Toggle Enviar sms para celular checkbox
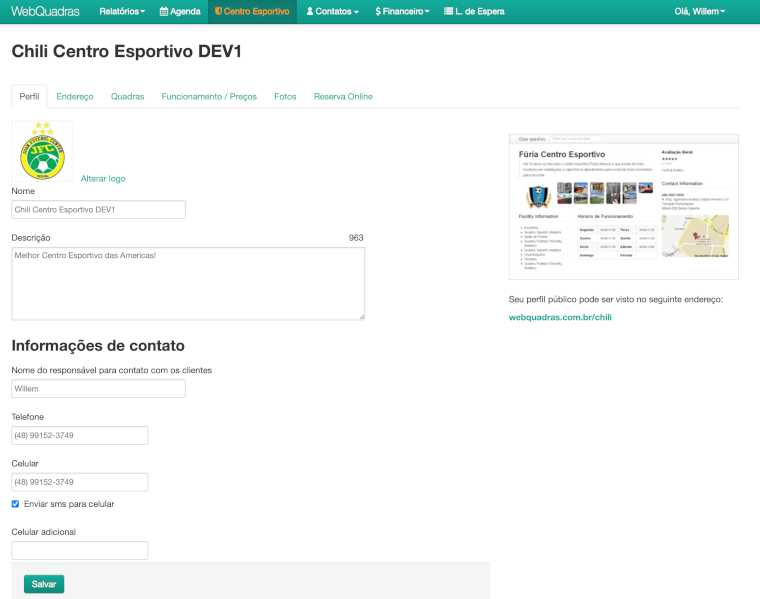Screen dimensions: 760x599 click(15, 504)
